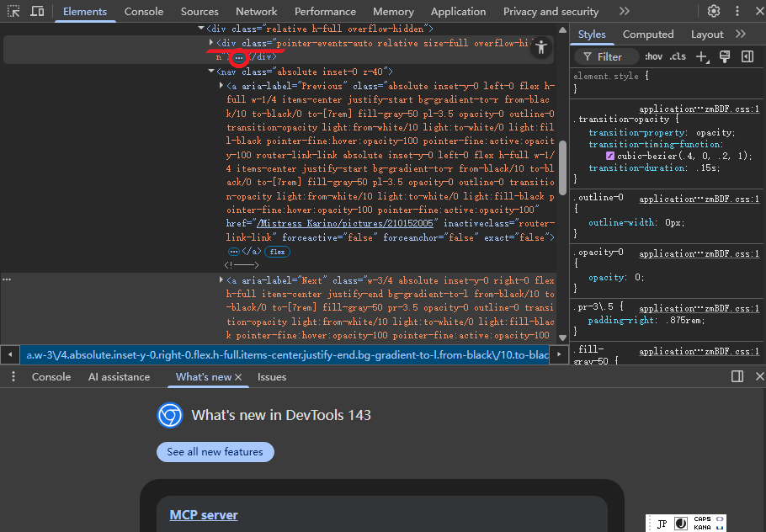Toggle the .cls element classes pane
Image resolution: width=766 pixels, height=532 pixels.
[678, 56]
